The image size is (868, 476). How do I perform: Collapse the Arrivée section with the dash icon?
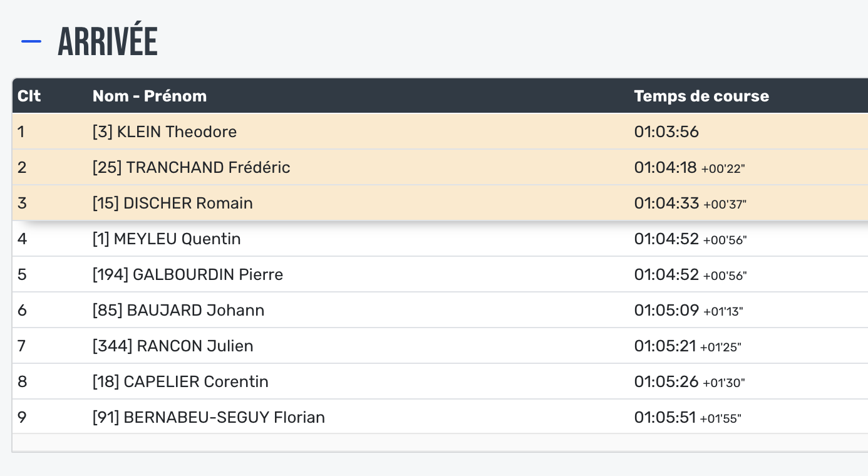click(31, 42)
